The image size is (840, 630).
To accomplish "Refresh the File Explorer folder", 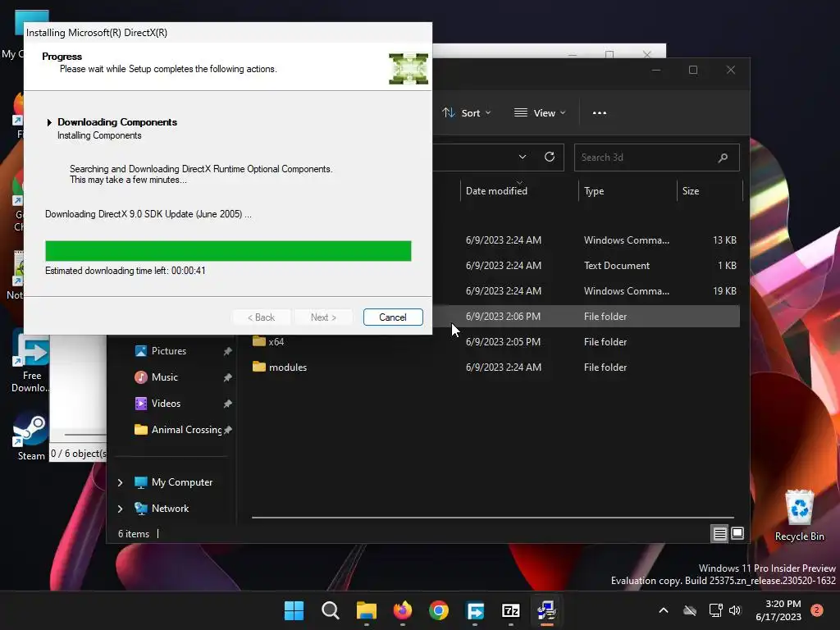I will [549, 157].
